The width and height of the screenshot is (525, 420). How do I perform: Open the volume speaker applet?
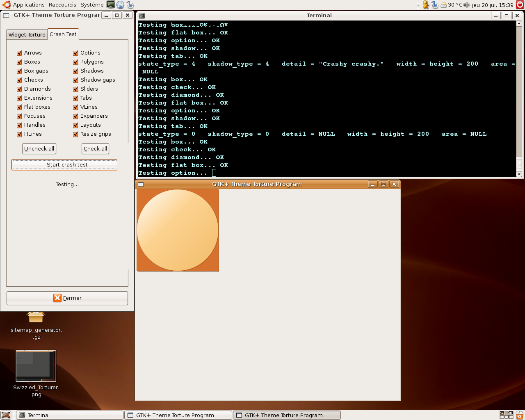pyautogui.click(x=466, y=5)
